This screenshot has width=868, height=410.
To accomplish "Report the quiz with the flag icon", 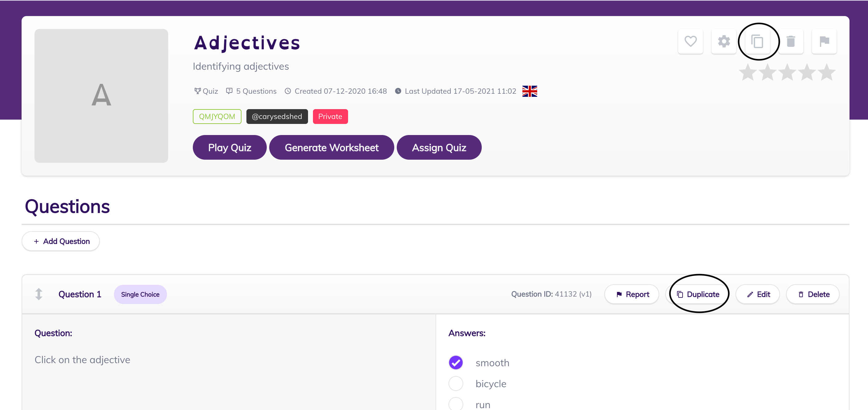I will (x=824, y=42).
